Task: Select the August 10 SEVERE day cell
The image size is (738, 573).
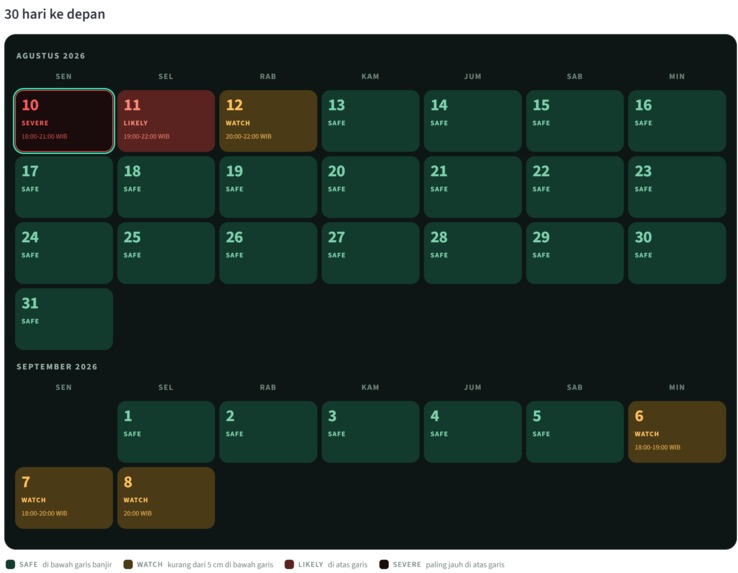Action: click(x=64, y=121)
